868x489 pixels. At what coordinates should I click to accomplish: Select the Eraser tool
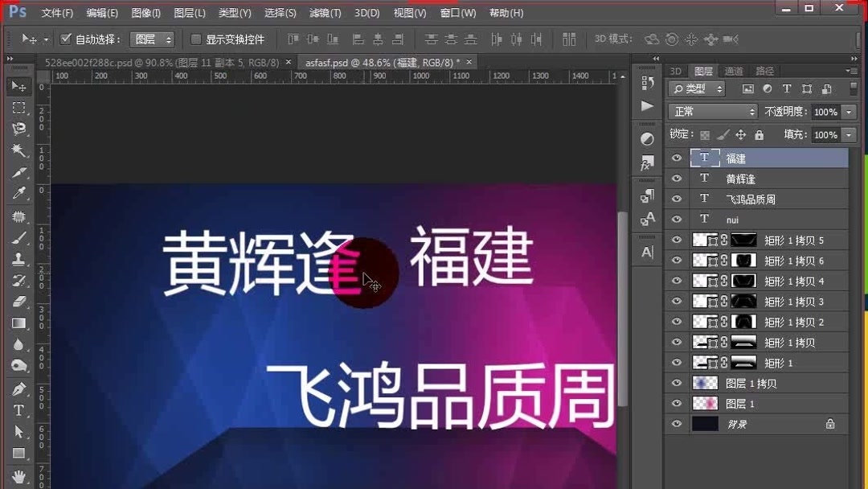click(18, 298)
